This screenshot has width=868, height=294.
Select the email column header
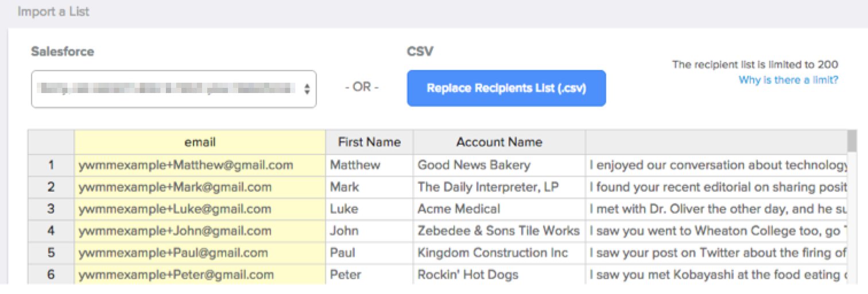click(200, 142)
